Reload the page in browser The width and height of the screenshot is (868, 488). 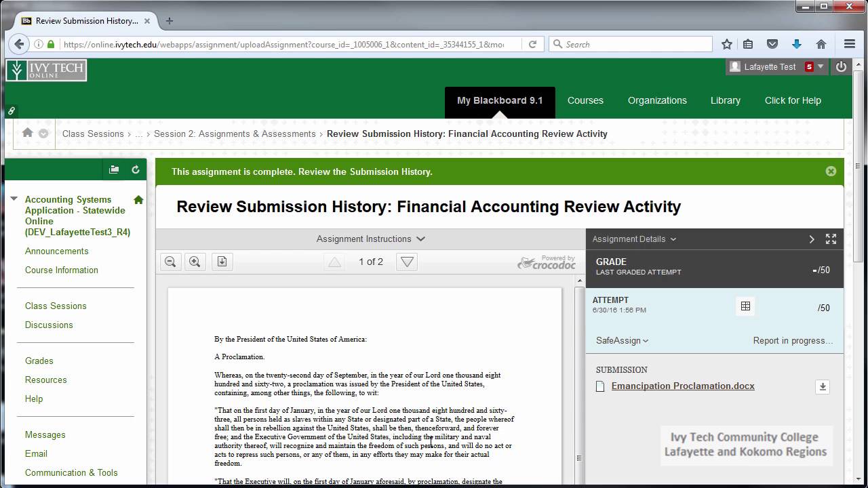point(532,44)
